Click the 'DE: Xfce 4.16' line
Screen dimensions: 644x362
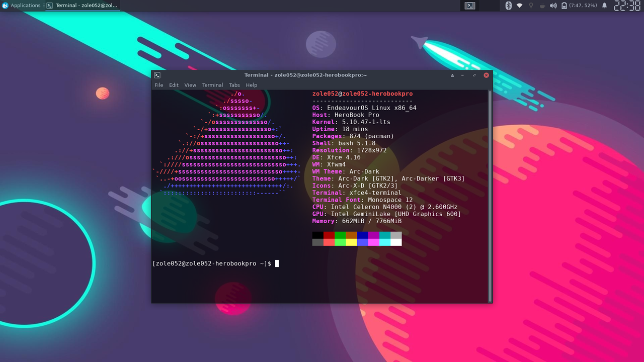point(336,157)
